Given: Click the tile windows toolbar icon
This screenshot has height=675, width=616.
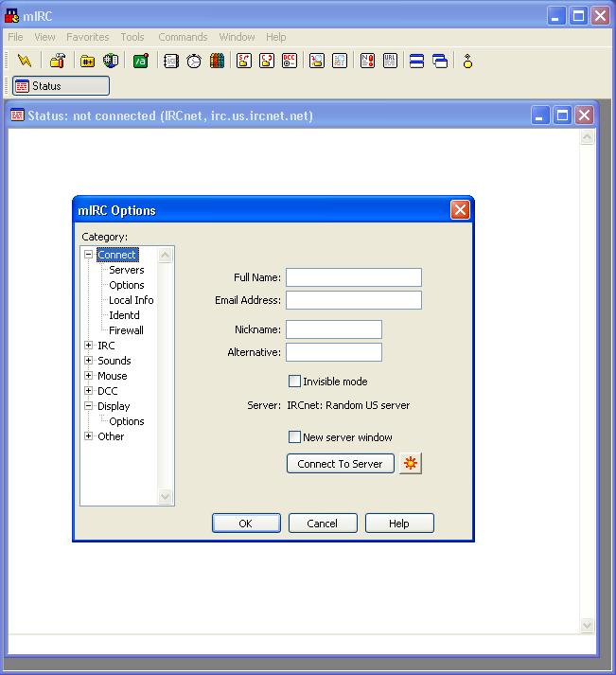Looking at the screenshot, I should coord(416,62).
